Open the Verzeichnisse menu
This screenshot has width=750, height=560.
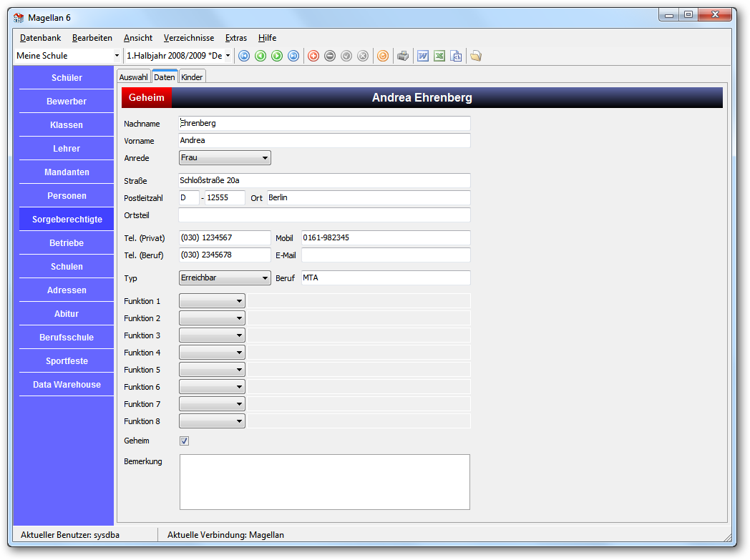(189, 38)
